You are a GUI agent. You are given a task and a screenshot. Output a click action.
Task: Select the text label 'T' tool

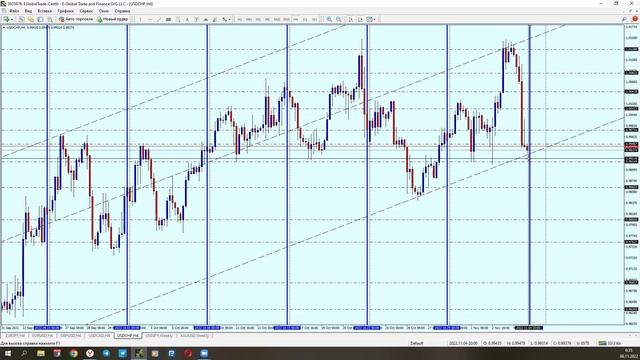[196, 19]
